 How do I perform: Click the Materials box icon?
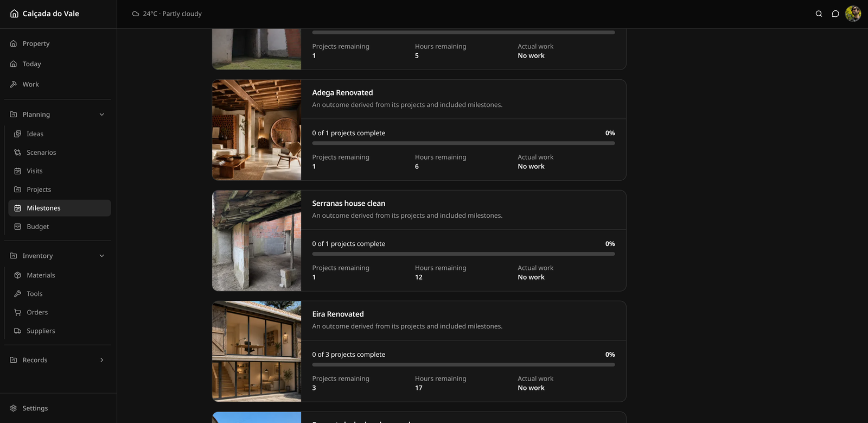[x=17, y=275]
